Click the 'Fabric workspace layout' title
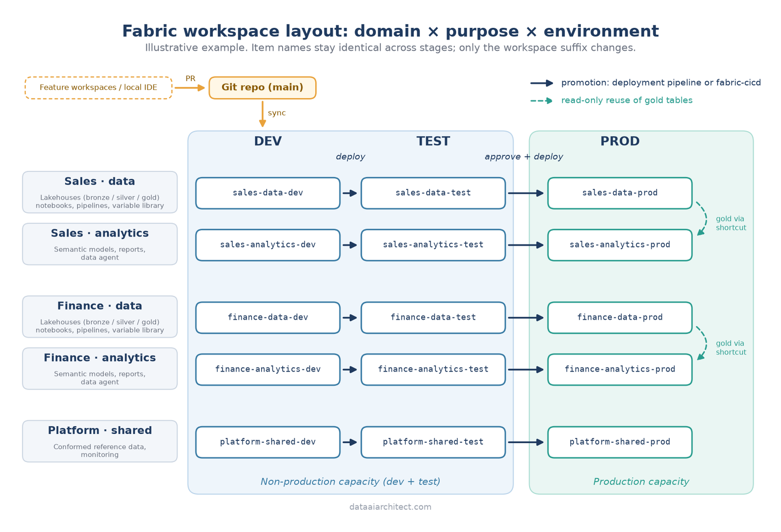The width and height of the screenshot is (781, 532). coord(390,31)
